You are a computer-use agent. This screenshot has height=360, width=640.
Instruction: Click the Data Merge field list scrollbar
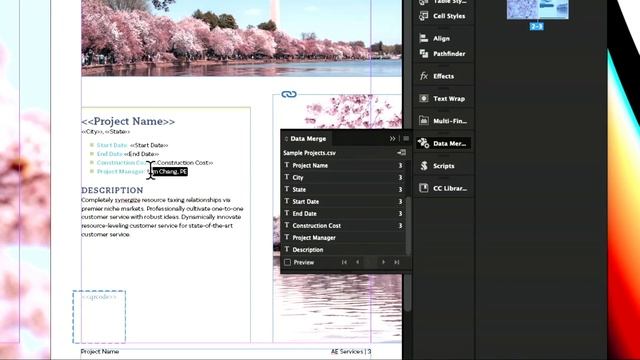[x=408, y=227]
